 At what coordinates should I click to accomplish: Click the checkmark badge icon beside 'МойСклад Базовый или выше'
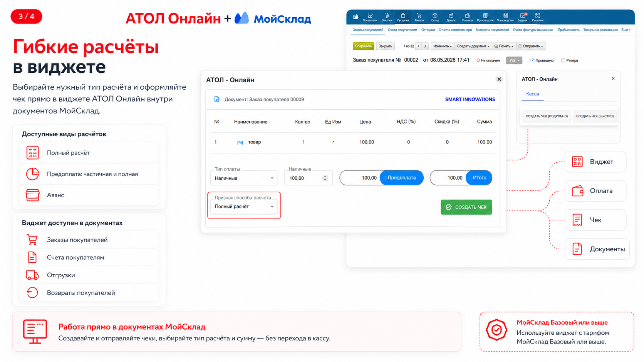496,330
